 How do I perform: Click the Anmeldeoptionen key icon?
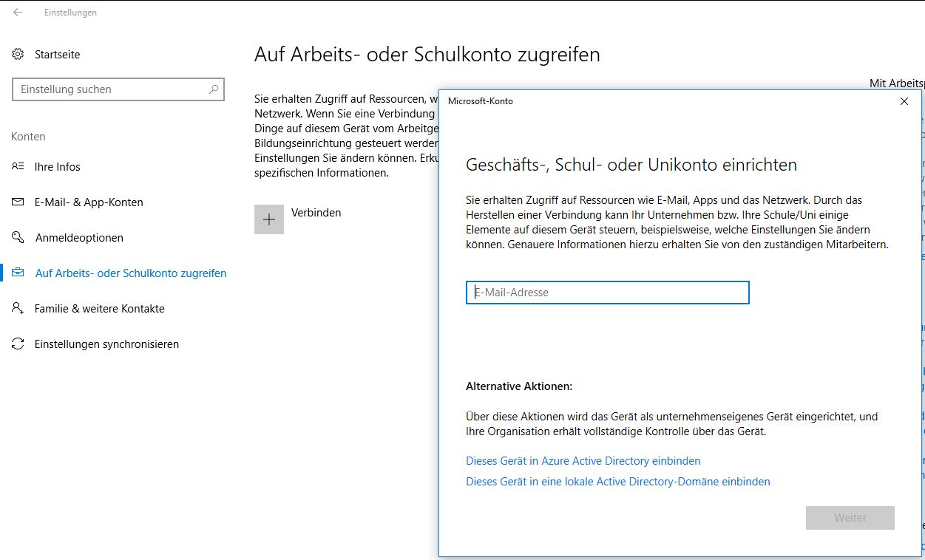coord(18,237)
